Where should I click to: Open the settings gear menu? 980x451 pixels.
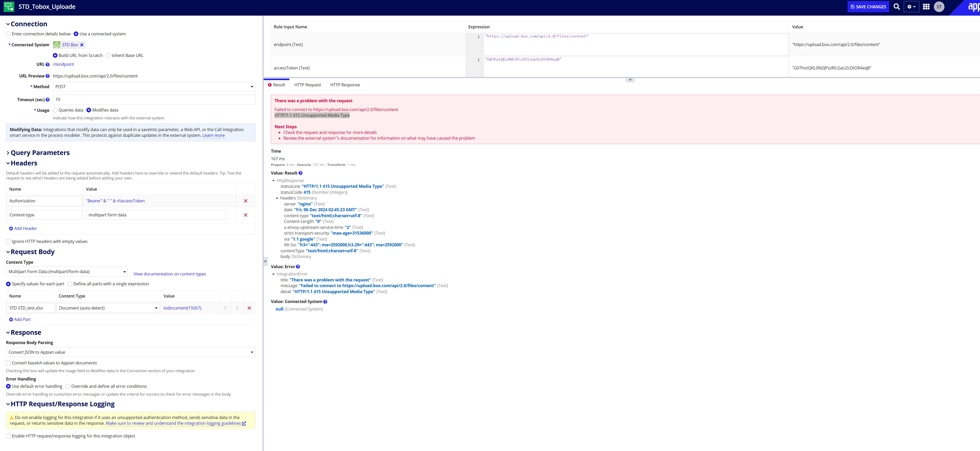pos(911,7)
